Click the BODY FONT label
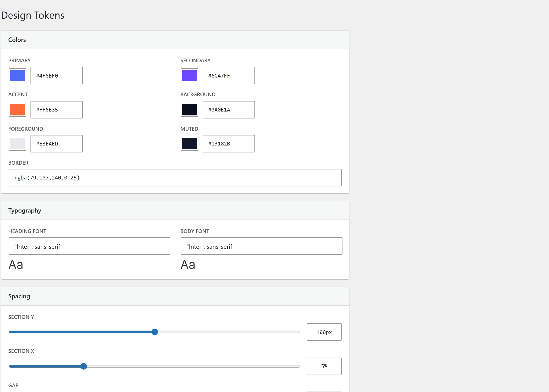The image size is (549, 392). pos(195,231)
